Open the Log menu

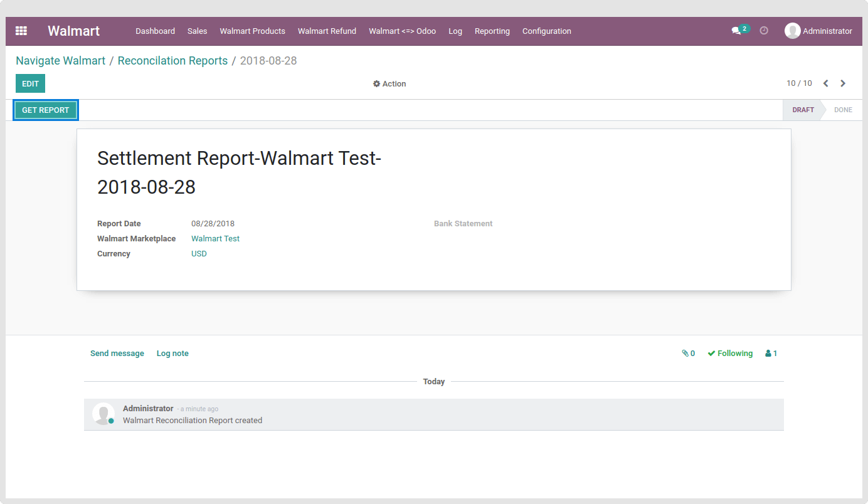tap(455, 31)
